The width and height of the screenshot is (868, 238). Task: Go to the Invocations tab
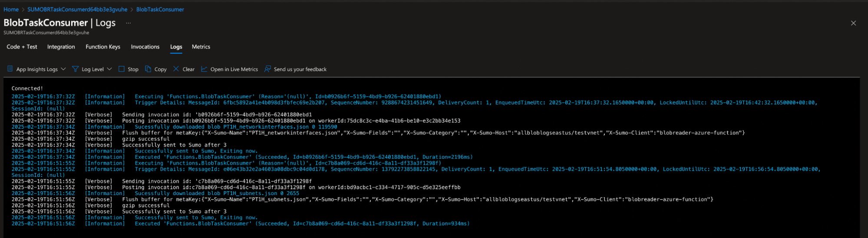pos(145,47)
